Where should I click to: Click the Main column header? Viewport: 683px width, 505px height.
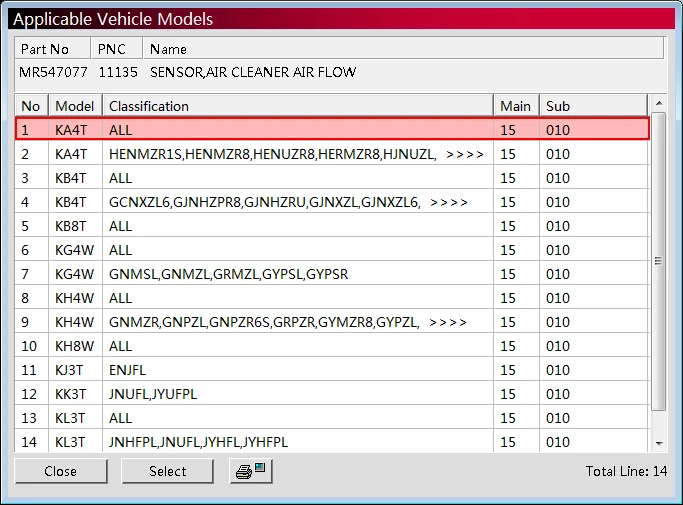pyautogui.click(x=516, y=106)
